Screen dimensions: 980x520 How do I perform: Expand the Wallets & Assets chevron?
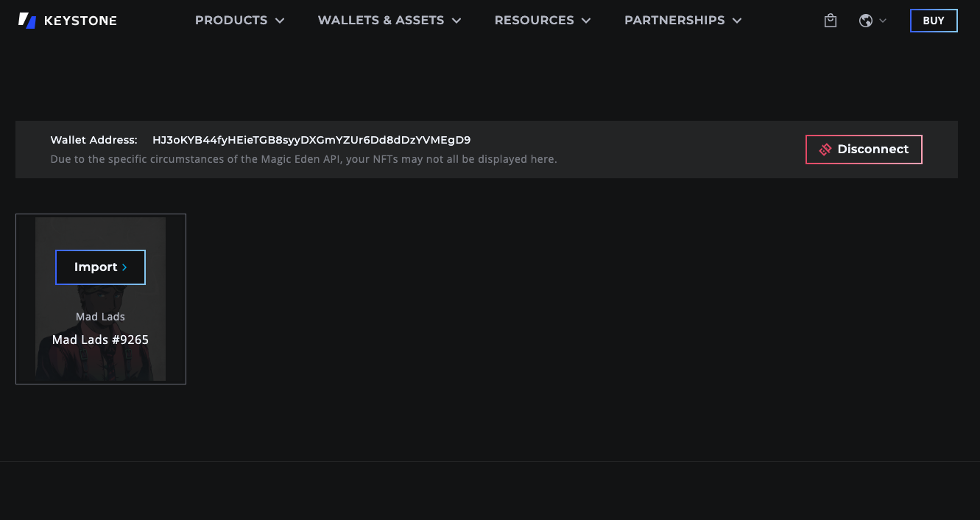pyautogui.click(x=456, y=21)
